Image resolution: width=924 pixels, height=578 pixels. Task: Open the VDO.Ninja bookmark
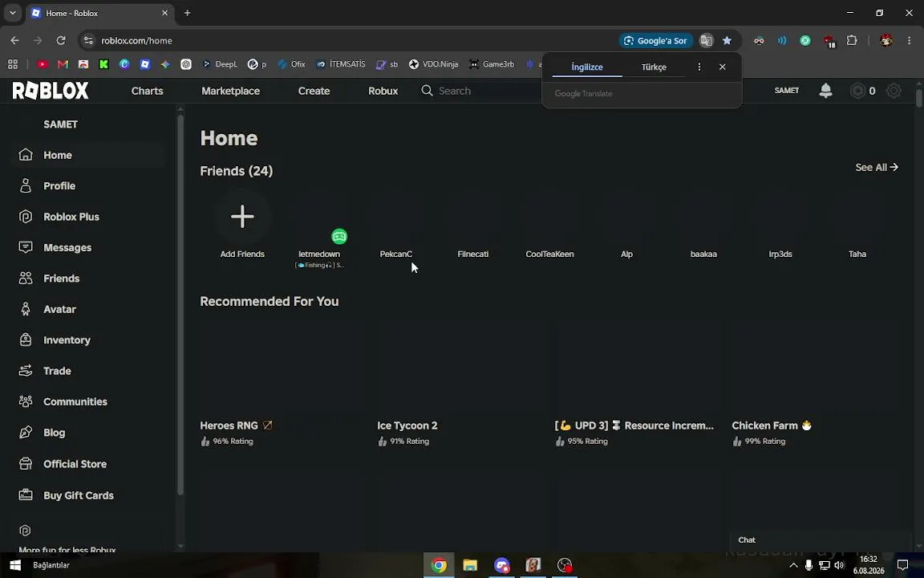tap(433, 64)
